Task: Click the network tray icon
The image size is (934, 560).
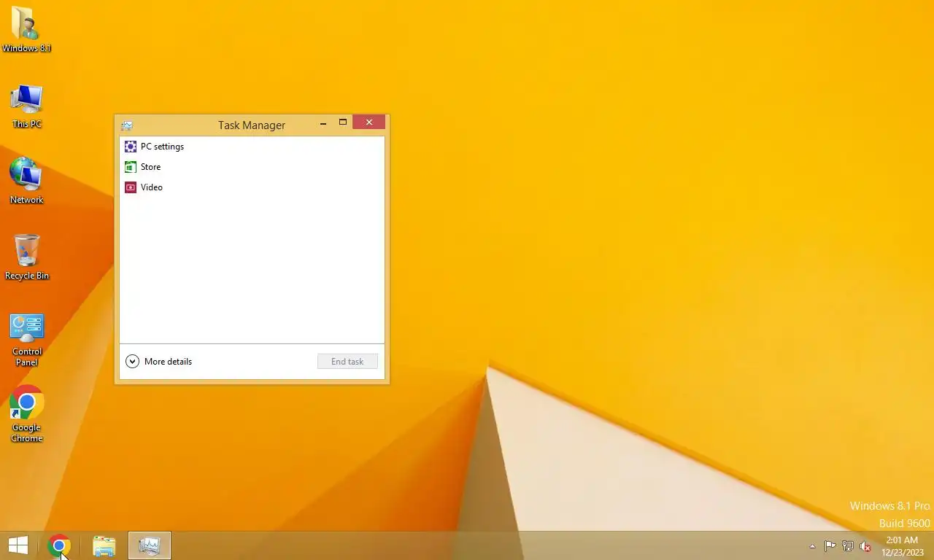Action: 848,546
